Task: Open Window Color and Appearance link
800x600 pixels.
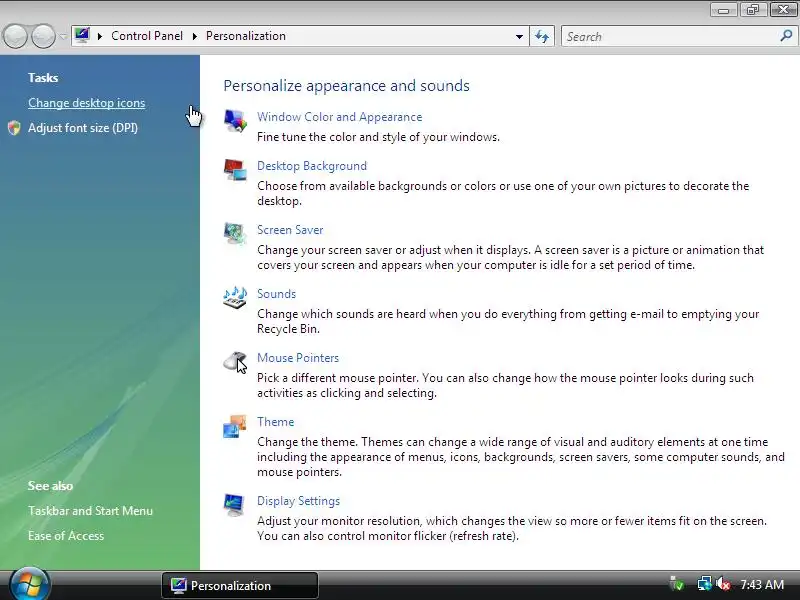Action: (340, 117)
